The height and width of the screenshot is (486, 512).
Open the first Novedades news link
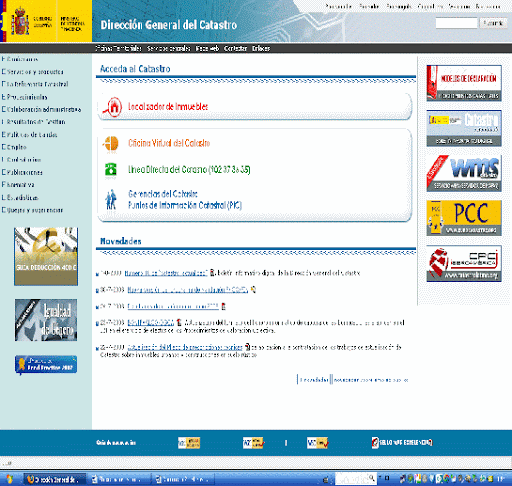166,273
